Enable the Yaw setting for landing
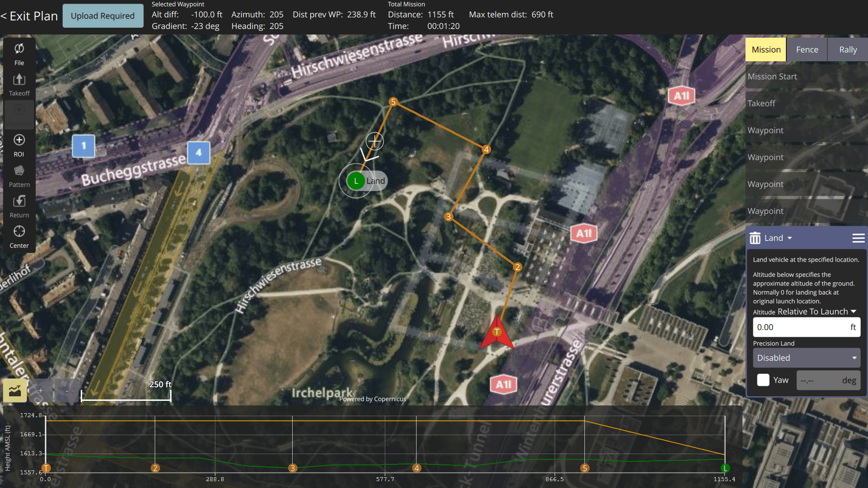This screenshot has width=868, height=488. coord(763,380)
